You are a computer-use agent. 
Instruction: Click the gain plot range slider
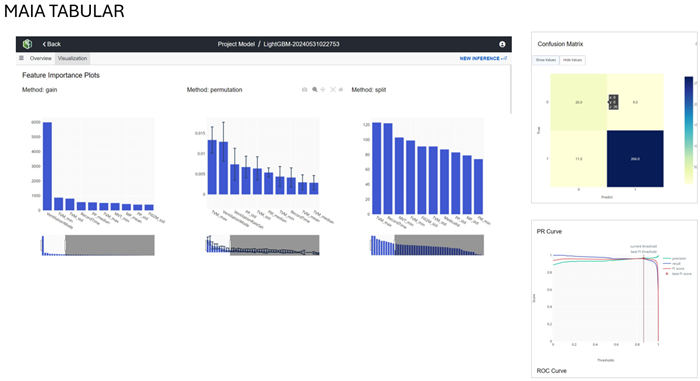pos(98,245)
